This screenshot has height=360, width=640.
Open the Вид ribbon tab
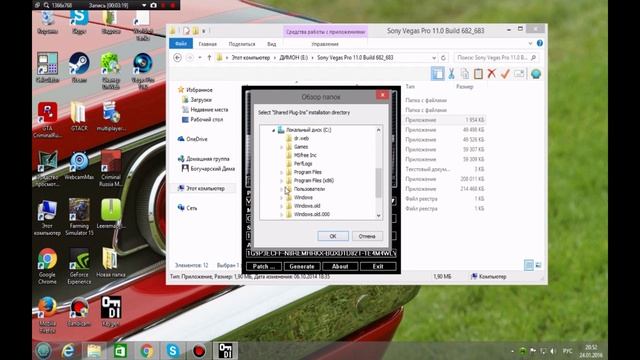pyautogui.click(x=271, y=44)
